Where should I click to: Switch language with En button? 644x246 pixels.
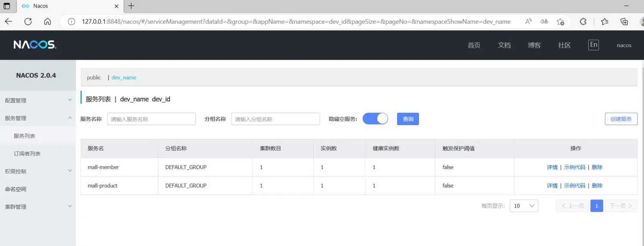point(593,45)
